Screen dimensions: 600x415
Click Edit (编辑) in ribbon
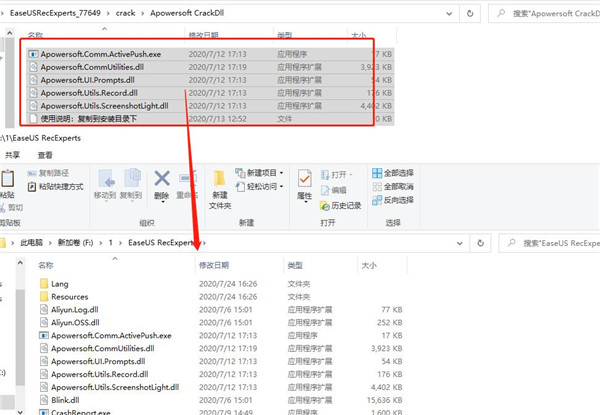click(333, 190)
